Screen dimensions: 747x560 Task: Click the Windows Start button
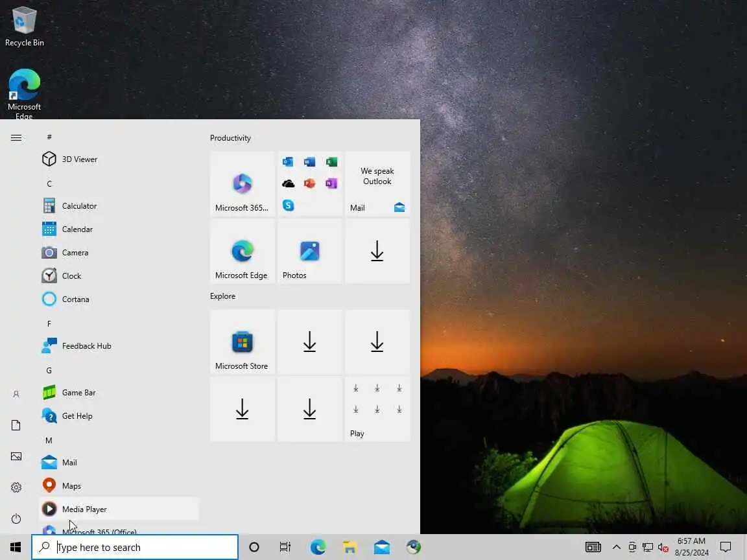click(x=16, y=547)
